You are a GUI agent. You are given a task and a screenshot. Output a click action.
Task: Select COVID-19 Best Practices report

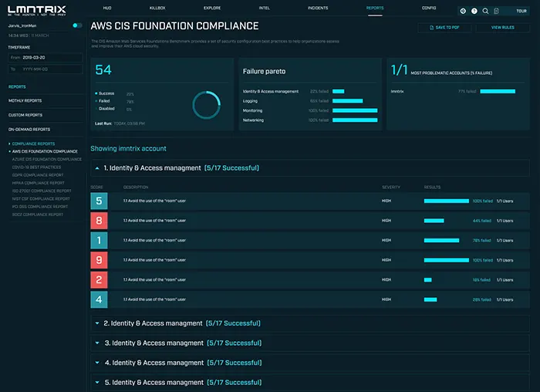(x=36, y=167)
